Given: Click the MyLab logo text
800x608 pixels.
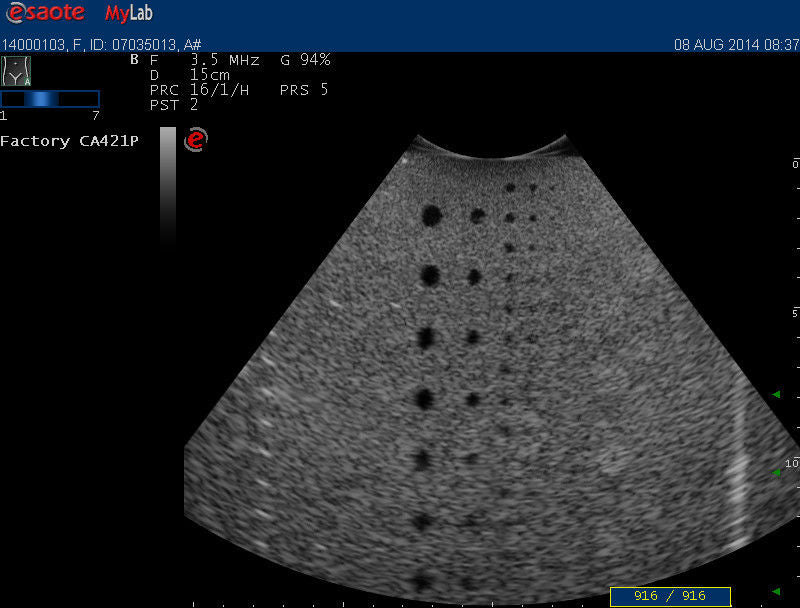Looking at the screenshot, I should pyautogui.click(x=128, y=14).
